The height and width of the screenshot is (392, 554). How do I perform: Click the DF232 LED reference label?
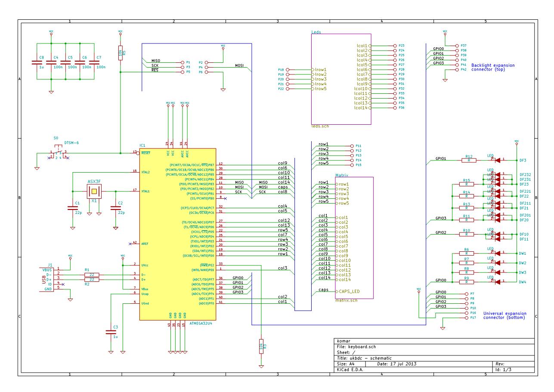[525, 174]
